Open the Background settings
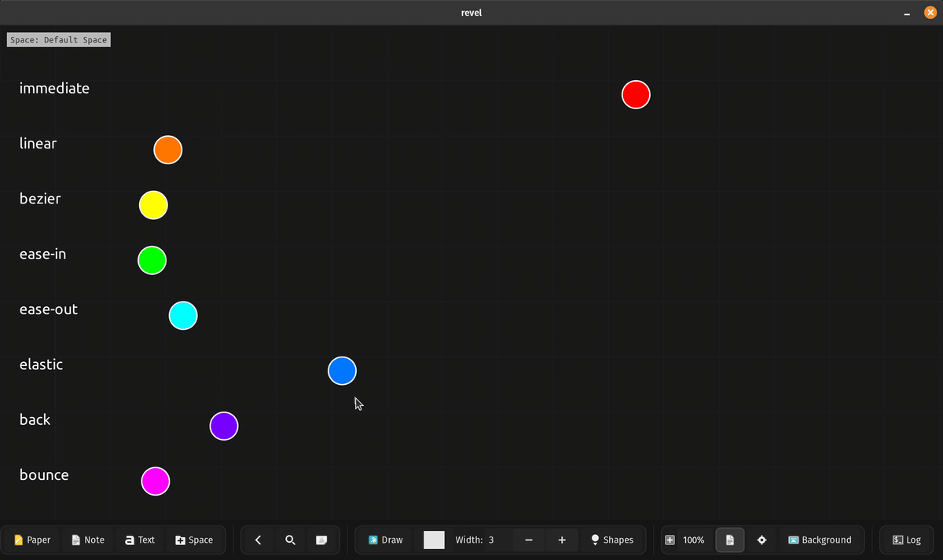This screenshot has height=560, width=943. (820, 540)
